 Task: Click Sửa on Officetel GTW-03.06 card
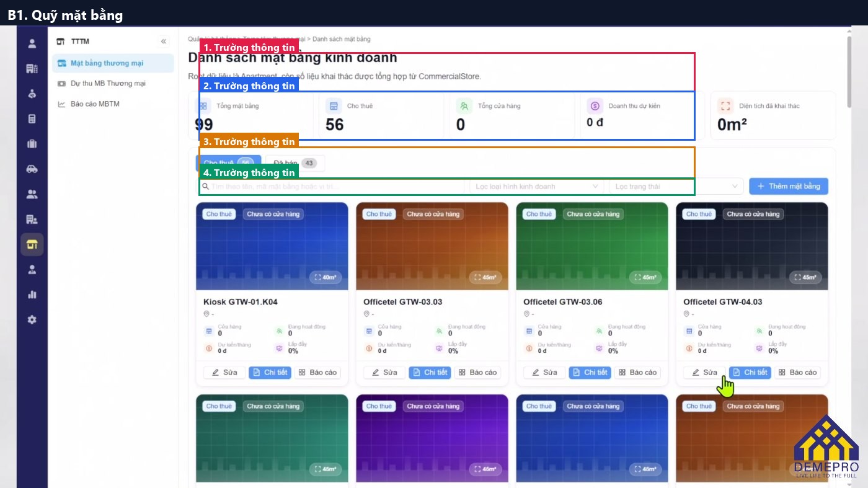coord(544,372)
